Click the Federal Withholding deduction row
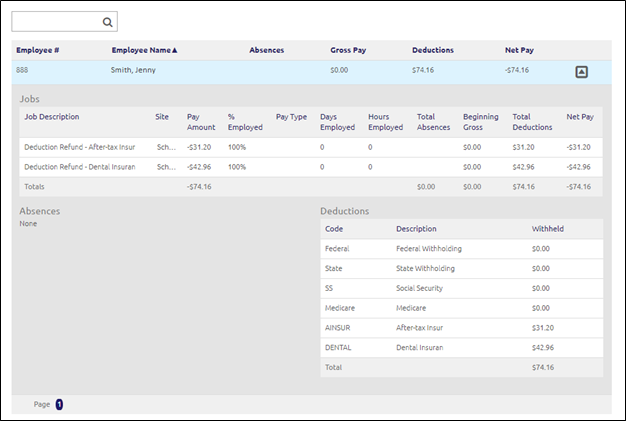This screenshot has height=421, width=626. pyautogui.click(x=428, y=248)
